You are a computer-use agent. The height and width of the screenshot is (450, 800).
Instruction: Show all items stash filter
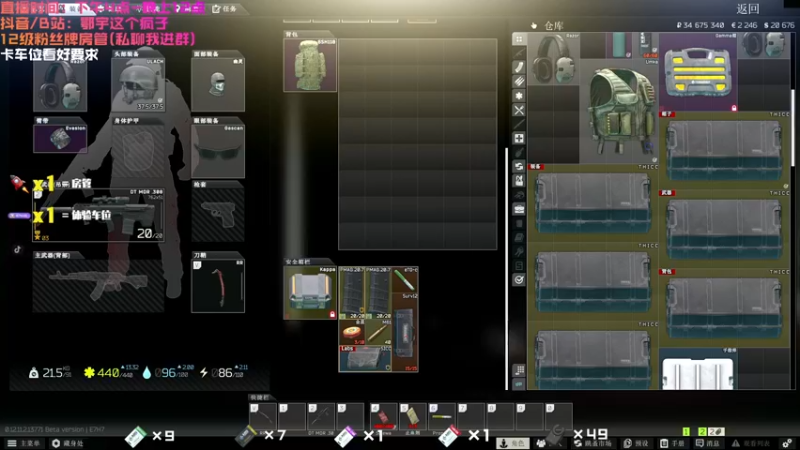click(x=519, y=39)
